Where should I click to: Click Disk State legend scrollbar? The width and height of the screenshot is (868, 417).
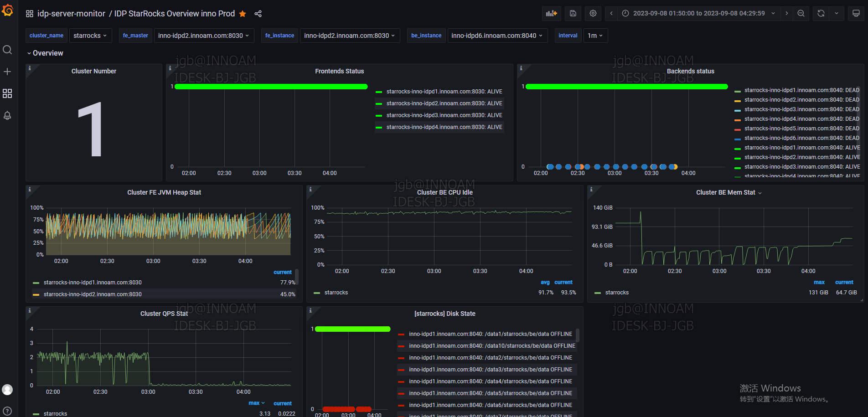(x=578, y=335)
